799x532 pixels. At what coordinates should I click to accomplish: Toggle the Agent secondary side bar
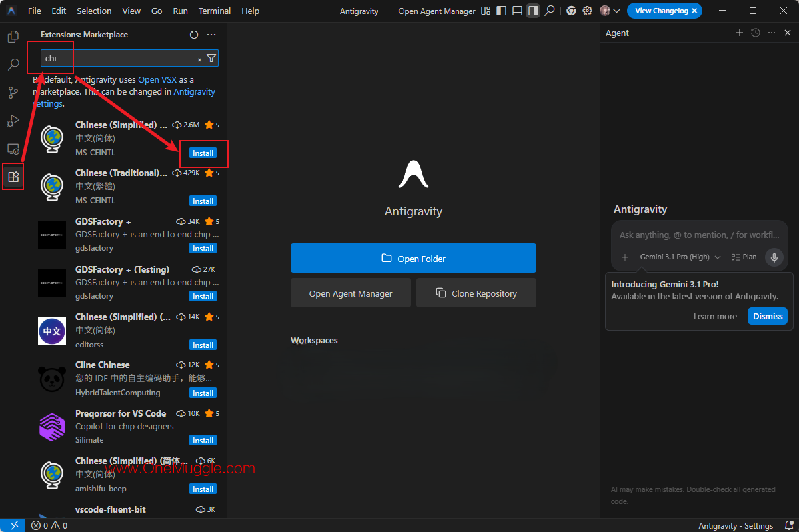(533, 11)
